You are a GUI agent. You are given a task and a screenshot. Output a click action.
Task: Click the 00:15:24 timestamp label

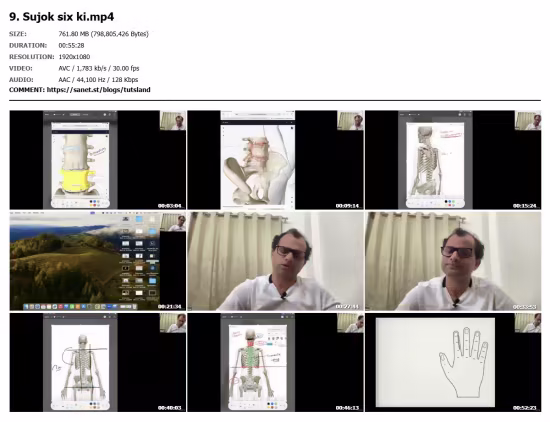tap(525, 206)
